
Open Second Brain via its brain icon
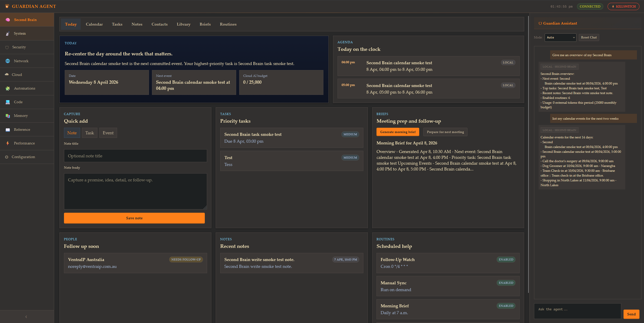(8, 20)
